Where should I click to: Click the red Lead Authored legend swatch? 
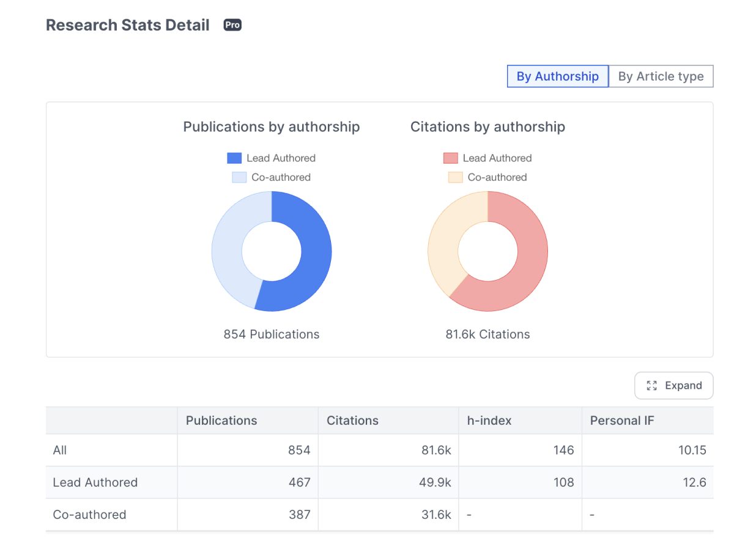point(450,158)
